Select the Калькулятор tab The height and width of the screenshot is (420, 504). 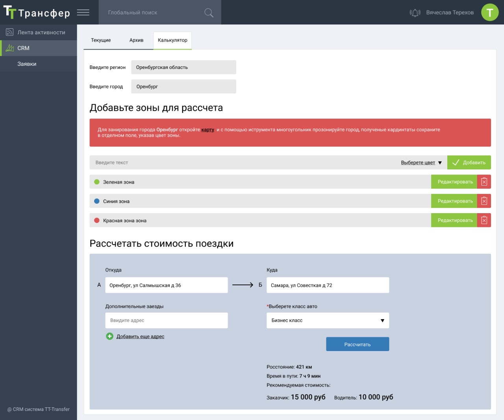[x=172, y=40]
